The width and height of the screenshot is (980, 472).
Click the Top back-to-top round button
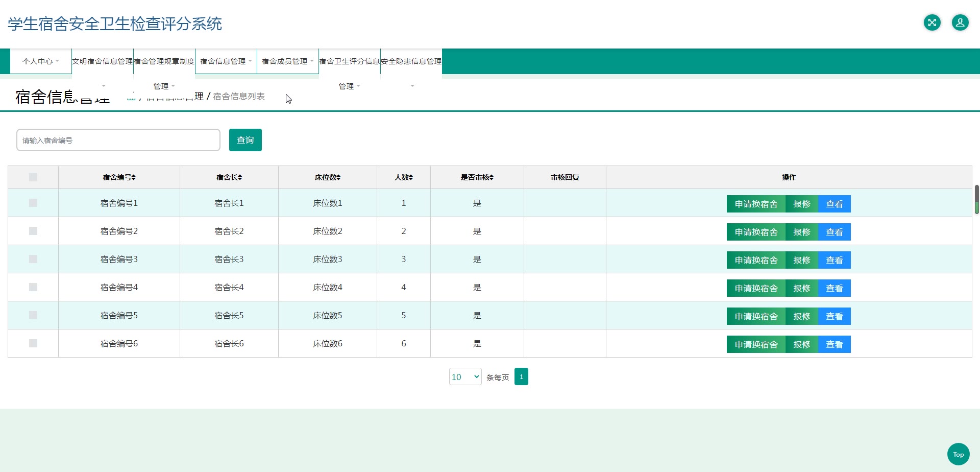(x=958, y=454)
